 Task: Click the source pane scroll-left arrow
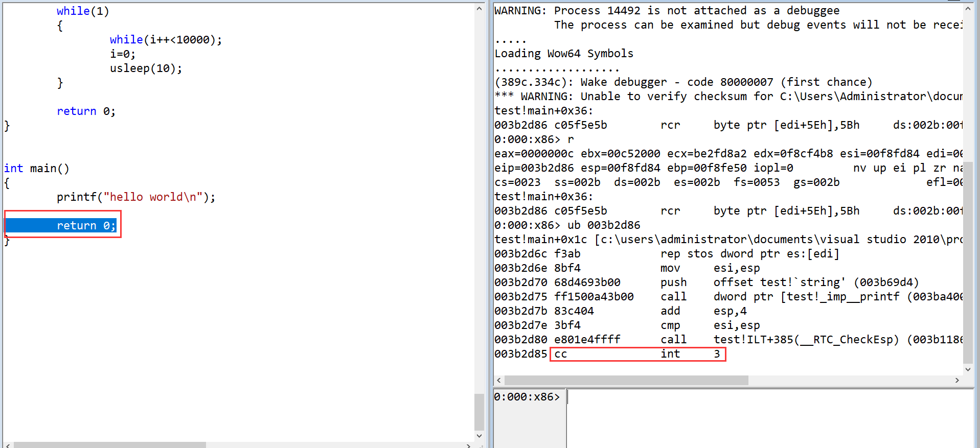[8, 445]
